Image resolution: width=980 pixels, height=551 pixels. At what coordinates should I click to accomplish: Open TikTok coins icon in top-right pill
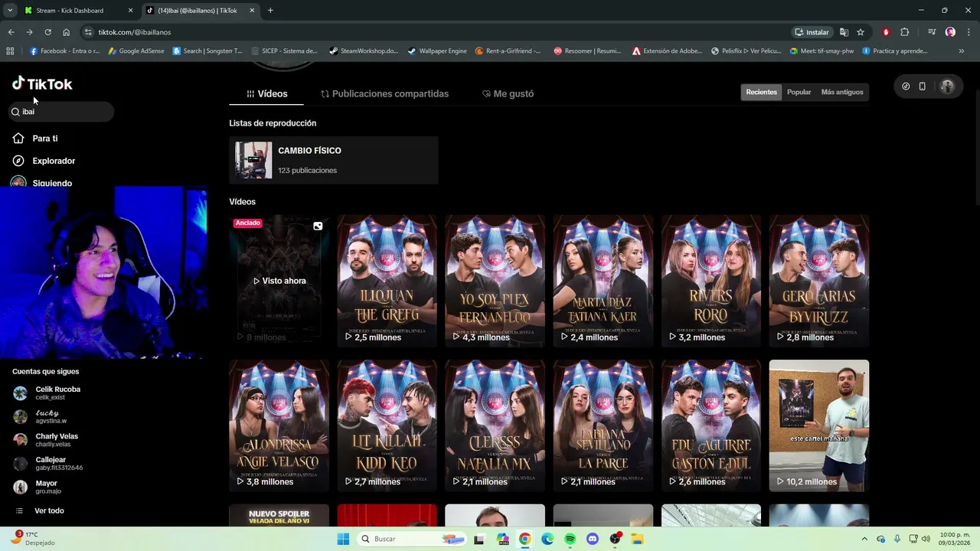tap(906, 86)
